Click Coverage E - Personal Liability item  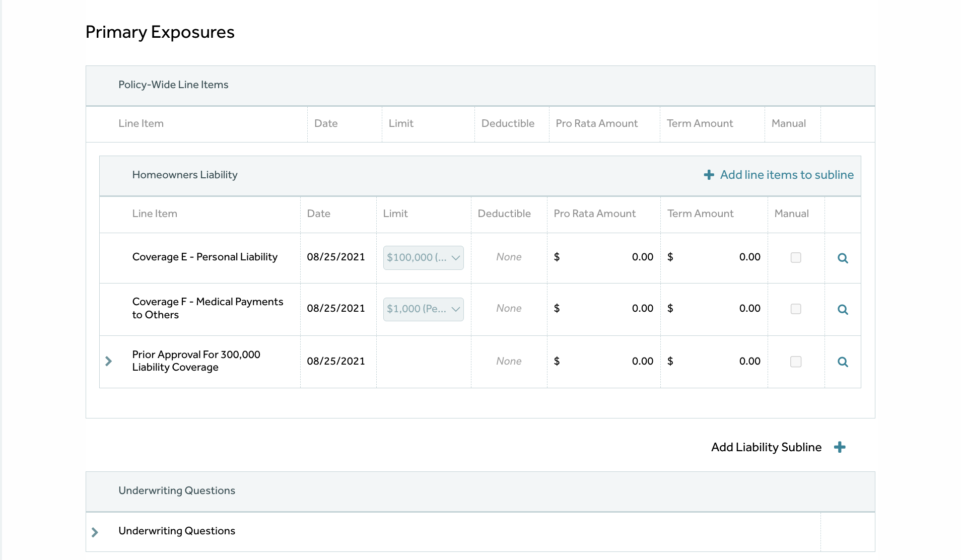[x=205, y=257]
